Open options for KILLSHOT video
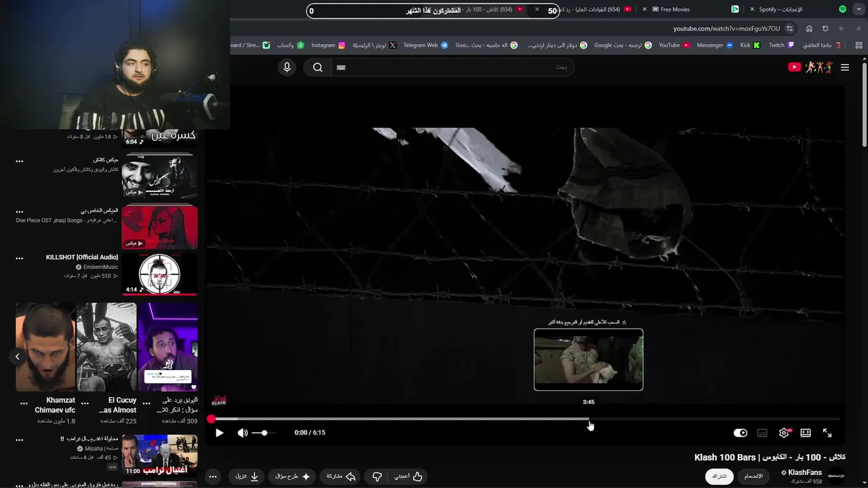The height and width of the screenshot is (488, 868). tap(20, 258)
